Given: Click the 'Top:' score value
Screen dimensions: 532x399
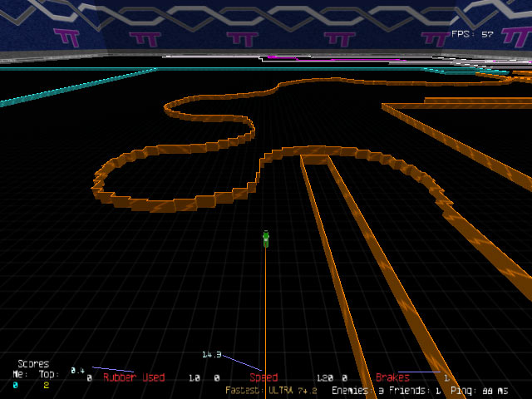Looking at the screenshot, I should point(47,385).
